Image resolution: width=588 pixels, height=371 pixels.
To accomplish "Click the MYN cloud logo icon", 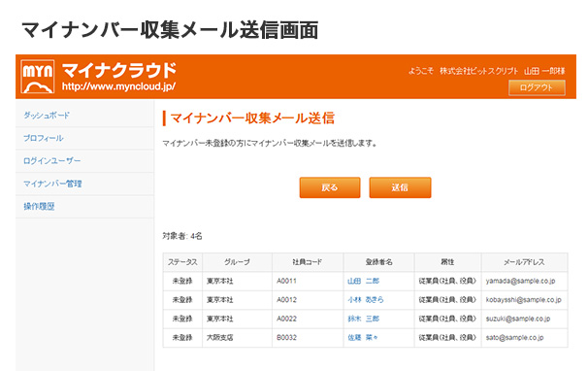I will click(x=38, y=77).
